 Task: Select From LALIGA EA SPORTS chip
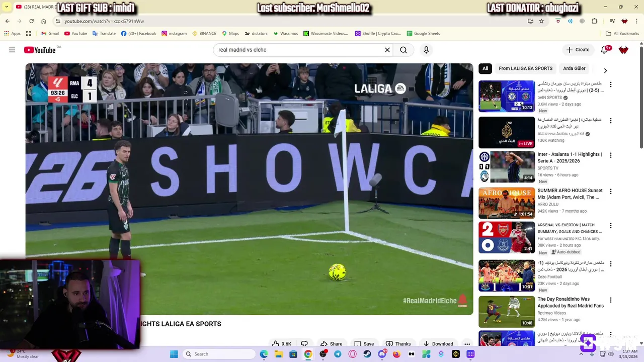(x=525, y=68)
